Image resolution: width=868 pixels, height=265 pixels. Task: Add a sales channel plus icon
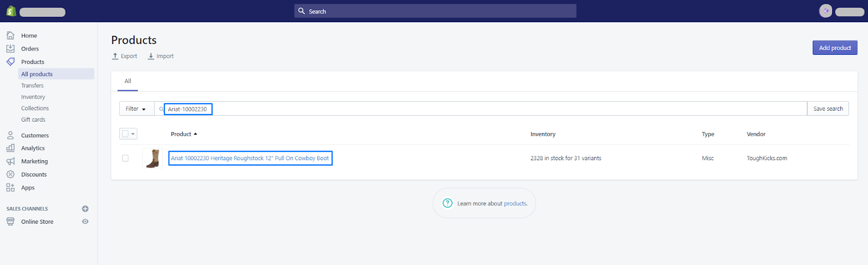[85, 209]
